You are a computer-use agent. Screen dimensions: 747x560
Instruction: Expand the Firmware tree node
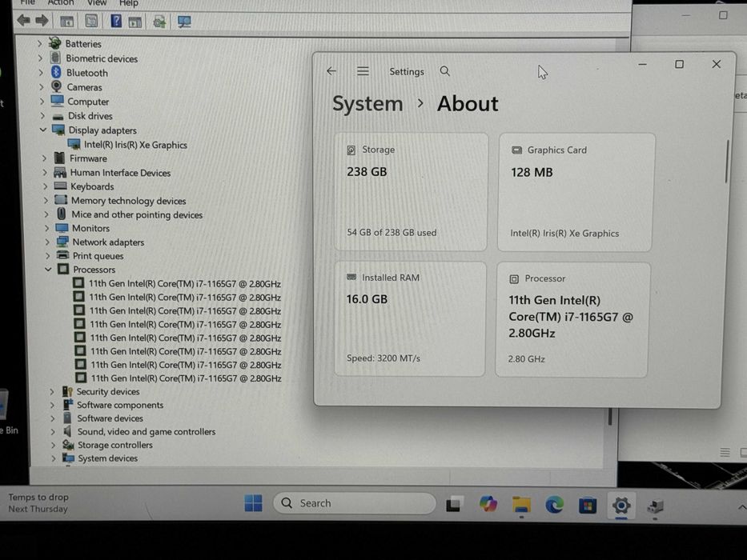tap(44, 158)
